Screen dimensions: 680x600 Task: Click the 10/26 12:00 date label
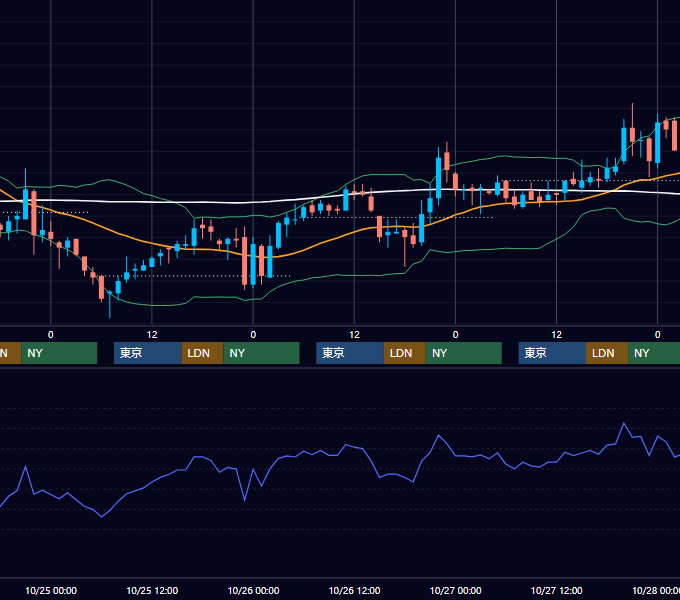tap(354, 590)
